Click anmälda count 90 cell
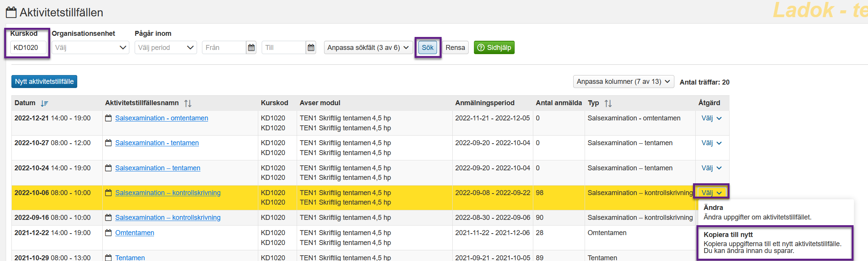 [x=540, y=218]
